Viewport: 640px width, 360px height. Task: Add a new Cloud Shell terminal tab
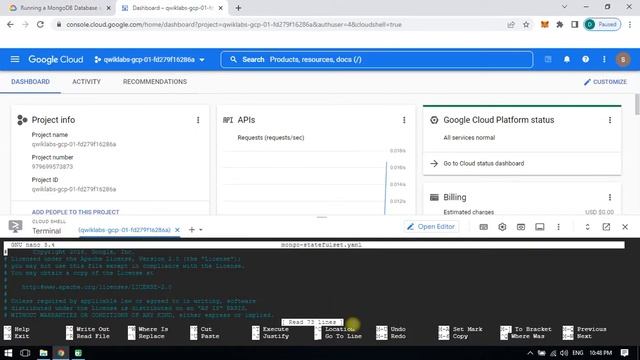pyautogui.click(x=191, y=230)
